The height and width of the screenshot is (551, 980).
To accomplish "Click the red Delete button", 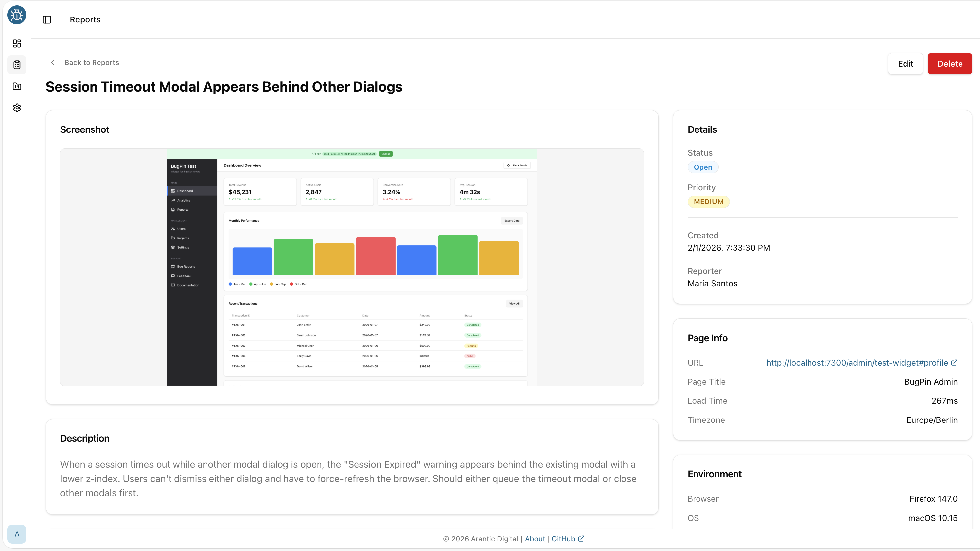I will point(950,63).
